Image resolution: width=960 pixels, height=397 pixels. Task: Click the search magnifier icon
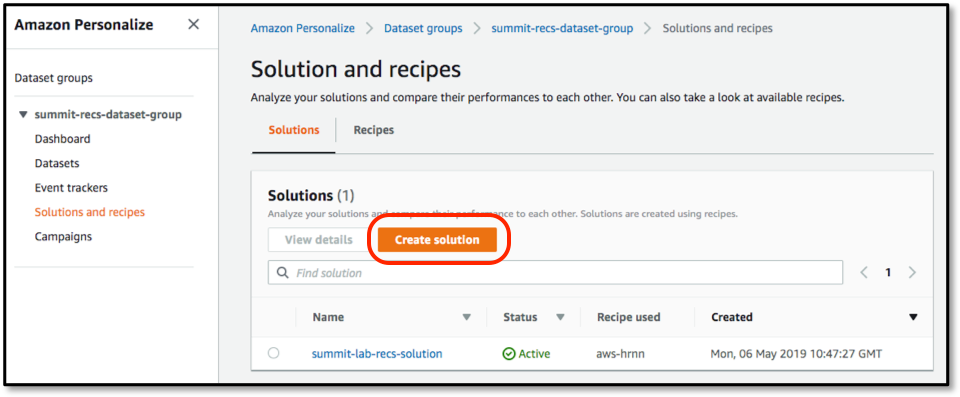click(282, 273)
